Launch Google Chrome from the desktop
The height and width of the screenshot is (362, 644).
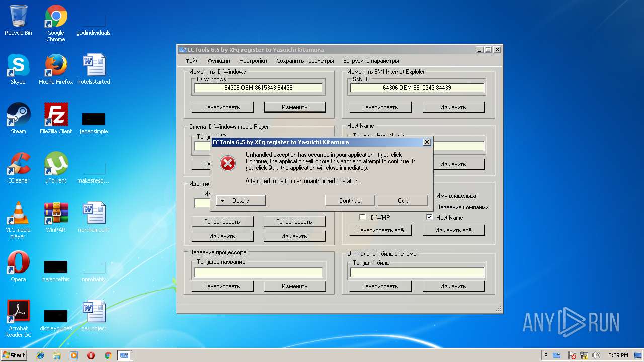[x=56, y=23]
